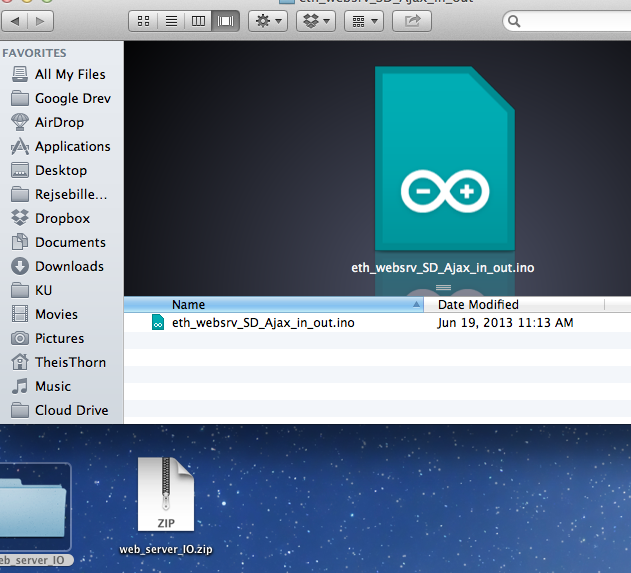Open Downloads in the sidebar
Screen dimensions: 631x573
(x=58, y=266)
